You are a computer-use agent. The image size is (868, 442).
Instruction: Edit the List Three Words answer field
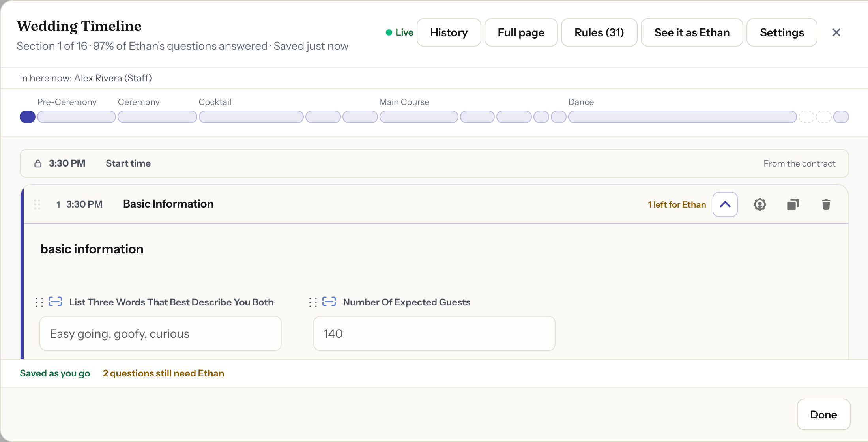160,333
